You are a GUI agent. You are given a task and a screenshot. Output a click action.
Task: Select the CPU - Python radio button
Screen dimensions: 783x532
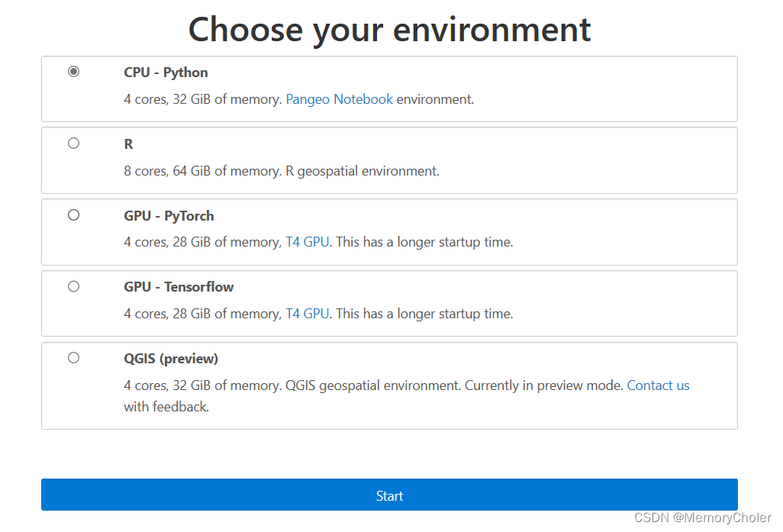73,72
